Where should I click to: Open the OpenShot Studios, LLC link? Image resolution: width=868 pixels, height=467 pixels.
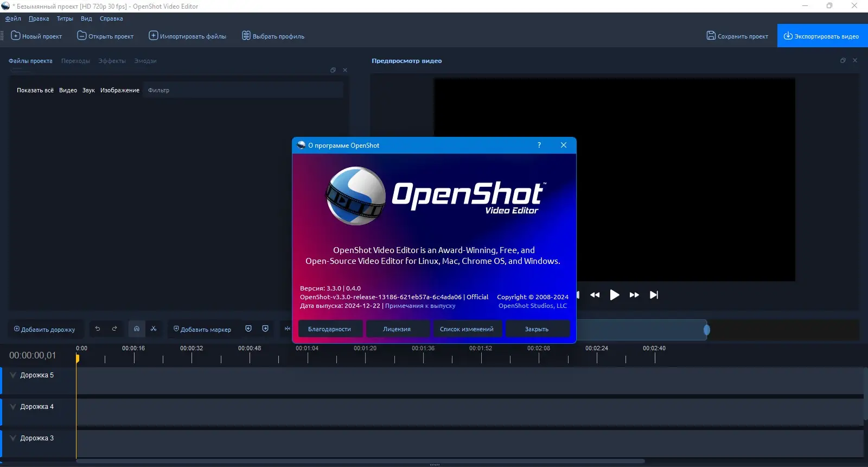[533, 306]
